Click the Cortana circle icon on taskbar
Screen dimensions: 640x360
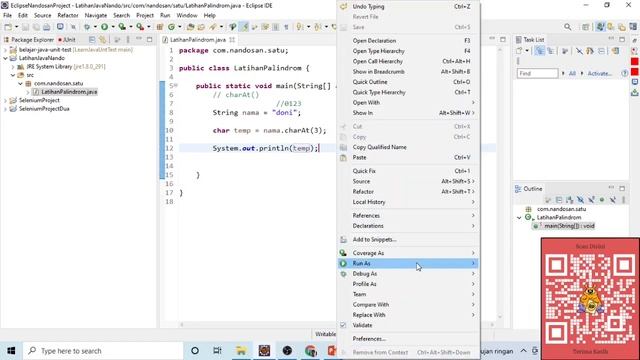[x=195, y=351]
